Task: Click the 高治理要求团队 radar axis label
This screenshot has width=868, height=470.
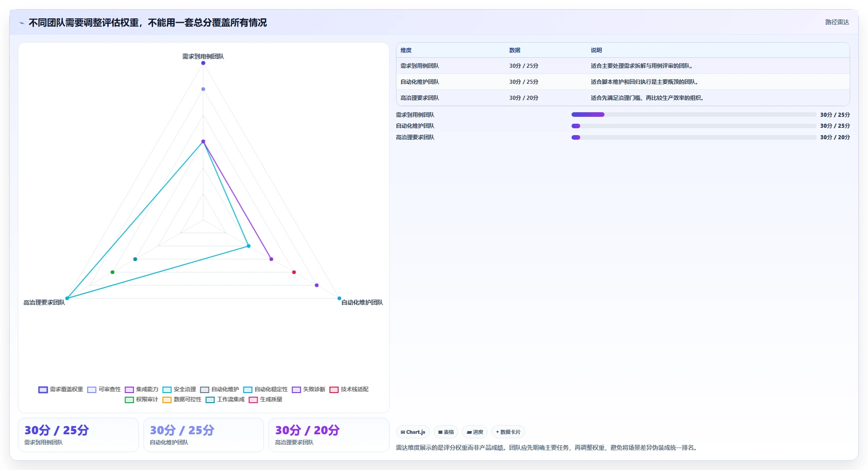Action: [x=44, y=302]
